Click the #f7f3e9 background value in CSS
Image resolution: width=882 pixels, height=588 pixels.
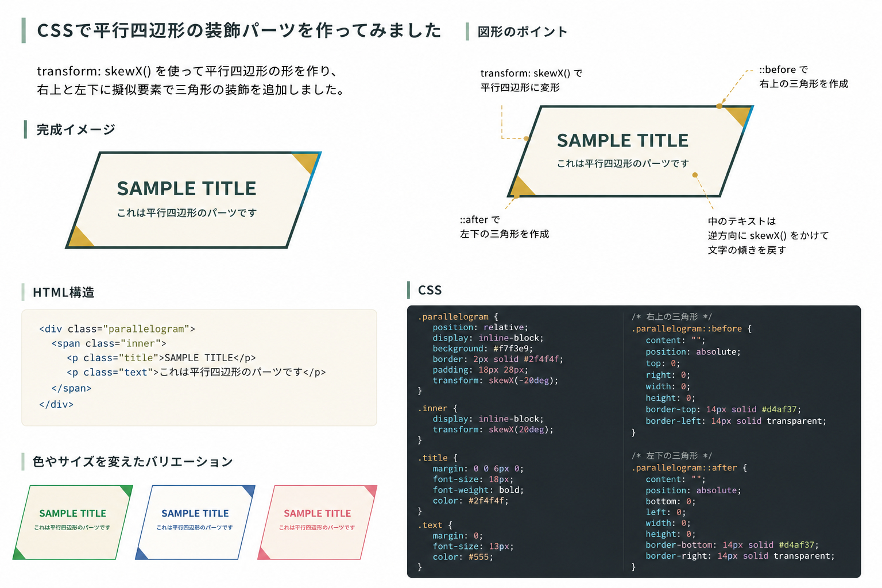513,348
